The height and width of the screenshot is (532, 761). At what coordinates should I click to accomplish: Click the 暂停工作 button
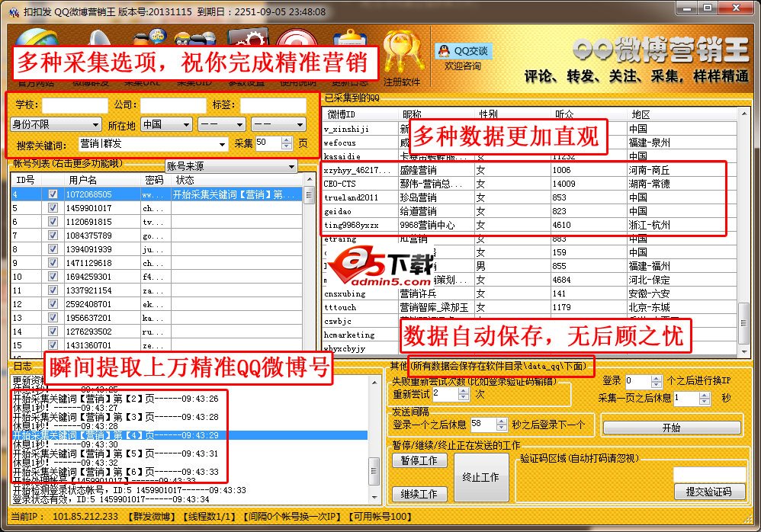pyautogui.click(x=419, y=460)
